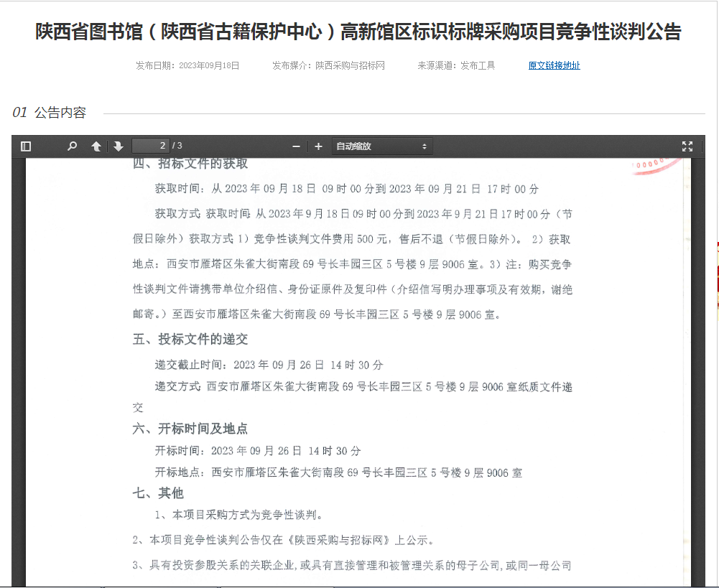
Task: Go to the next PDF page
Action: (118, 146)
